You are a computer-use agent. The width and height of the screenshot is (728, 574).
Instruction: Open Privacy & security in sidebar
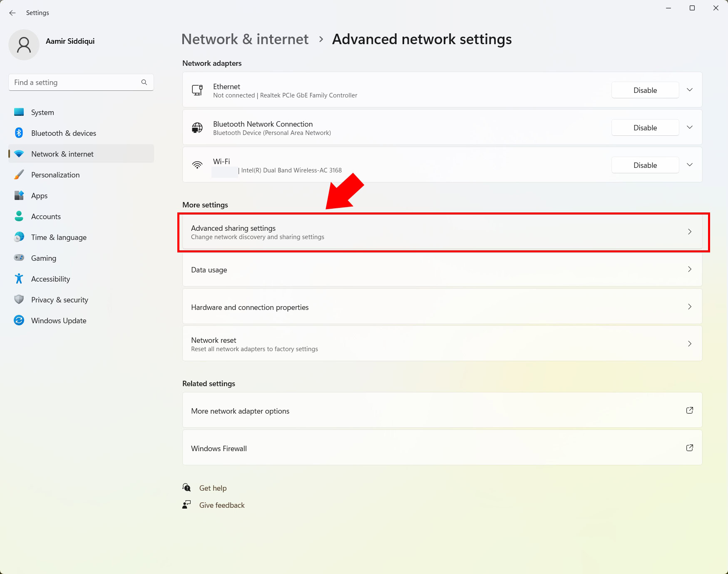click(60, 300)
